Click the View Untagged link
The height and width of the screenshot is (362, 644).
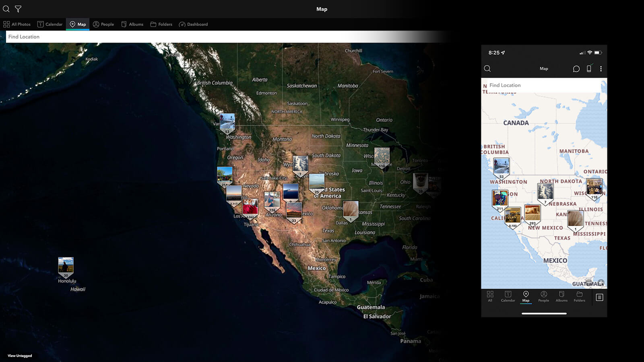pos(20,356)
